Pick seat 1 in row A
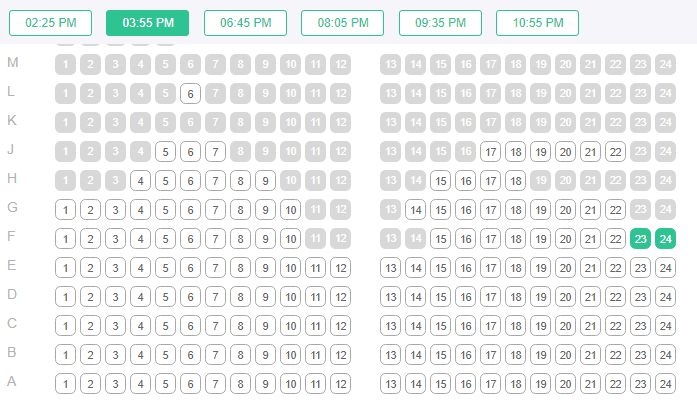This screenshot has height=418, width=697. (65, 384)
